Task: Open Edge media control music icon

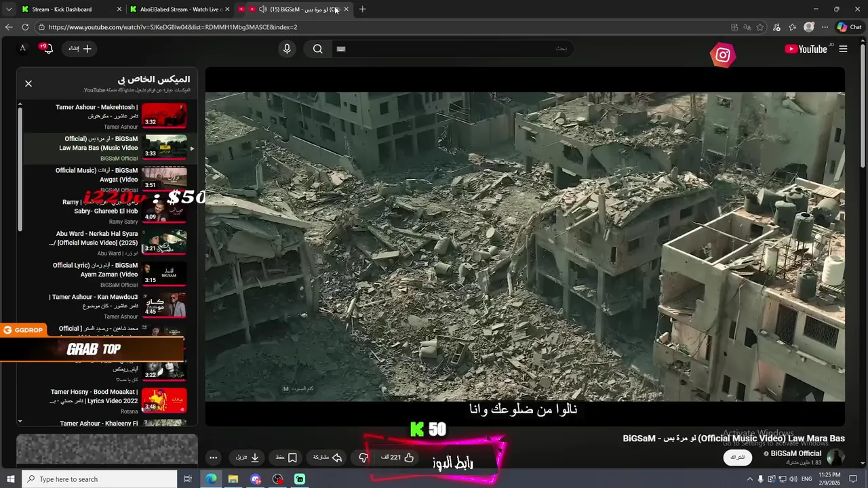Action: pos(776,27)
